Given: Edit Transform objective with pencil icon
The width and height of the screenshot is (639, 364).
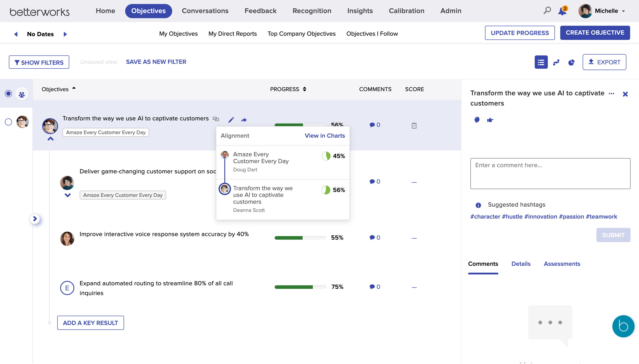Looking at the screenshot, I should [231, 120].
